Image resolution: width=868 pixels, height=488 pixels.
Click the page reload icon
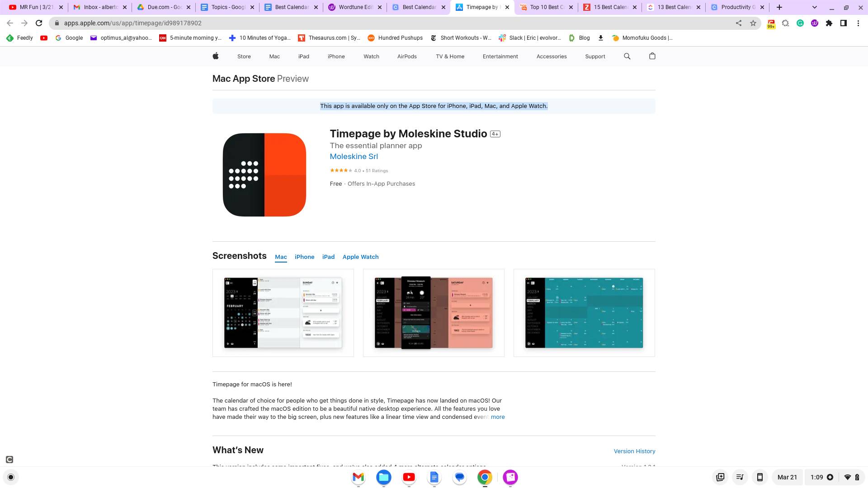39,23
